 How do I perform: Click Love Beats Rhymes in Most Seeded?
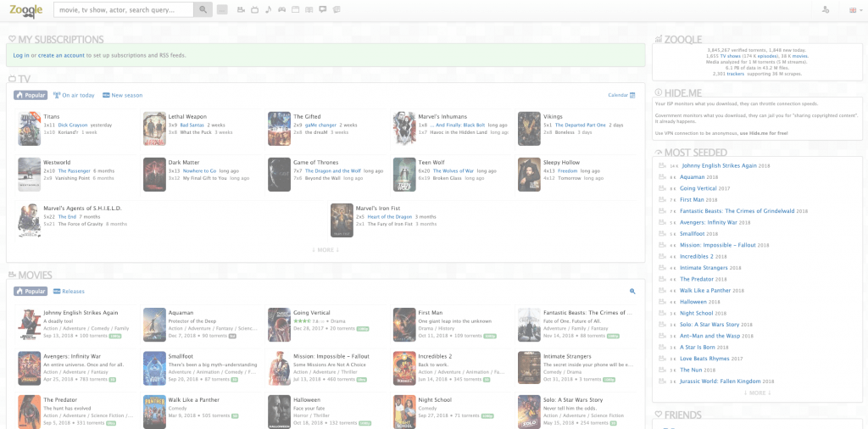[x=706, y=359]
